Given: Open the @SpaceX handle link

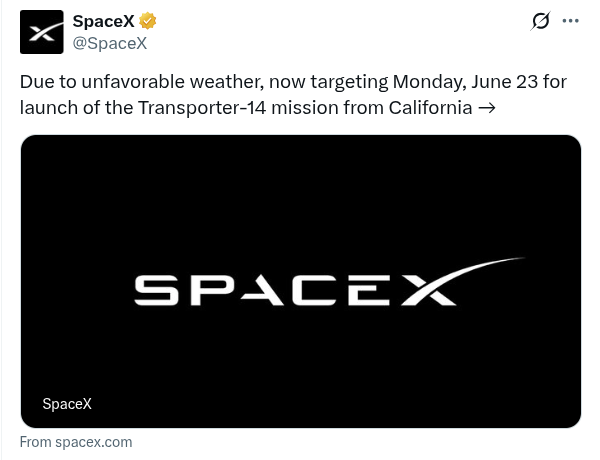Looking at the screenshot, I should (110, 43).
